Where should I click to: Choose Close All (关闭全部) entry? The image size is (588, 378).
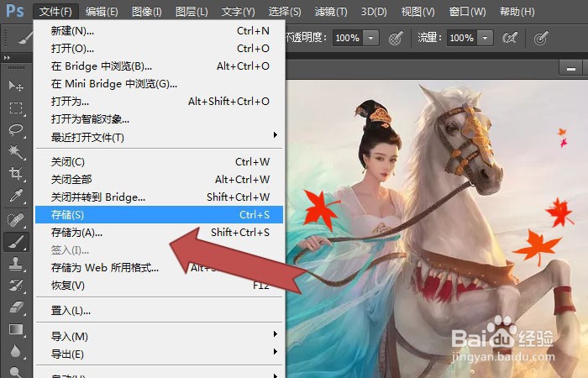click(x=160, y=179)
